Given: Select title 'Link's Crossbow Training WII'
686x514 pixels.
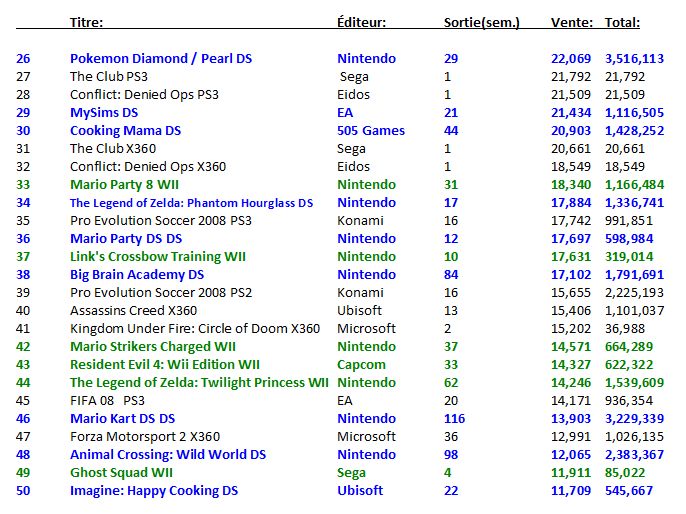Looking at the screenshot, I should (x=158, y=257).
